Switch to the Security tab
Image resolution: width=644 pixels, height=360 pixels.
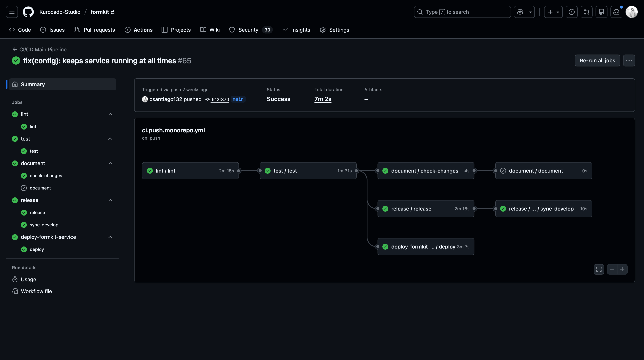tap(251, 30)
